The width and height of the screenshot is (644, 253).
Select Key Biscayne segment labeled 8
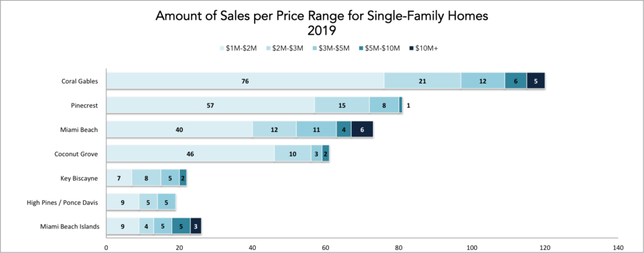[x=146, y=178]
